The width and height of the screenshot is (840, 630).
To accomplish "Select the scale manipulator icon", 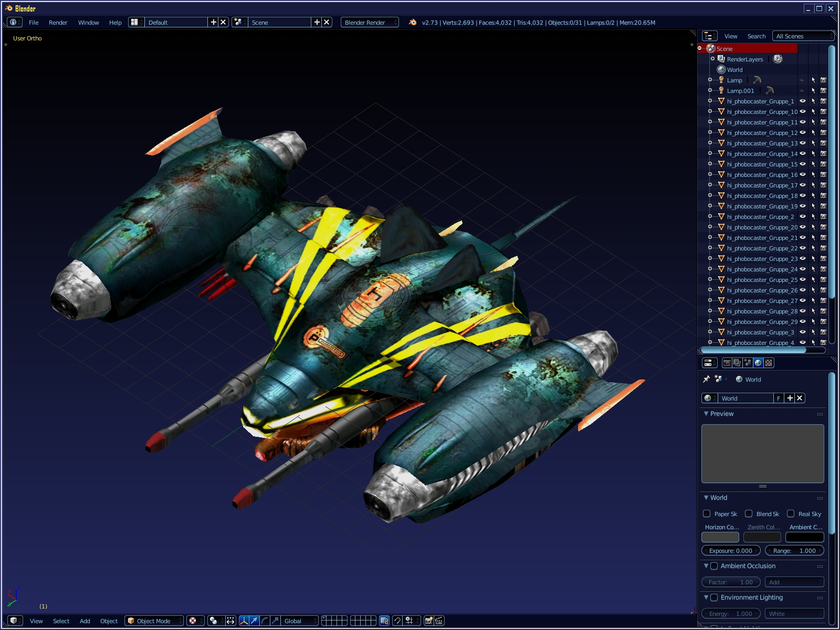I will pyautogui.click(x=275, y=621).
